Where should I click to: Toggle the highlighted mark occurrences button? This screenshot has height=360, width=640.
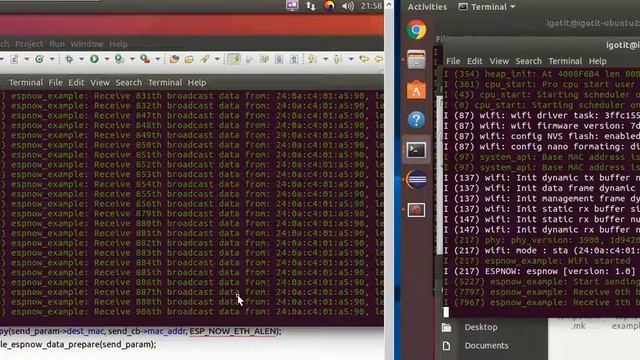point(234,60)
